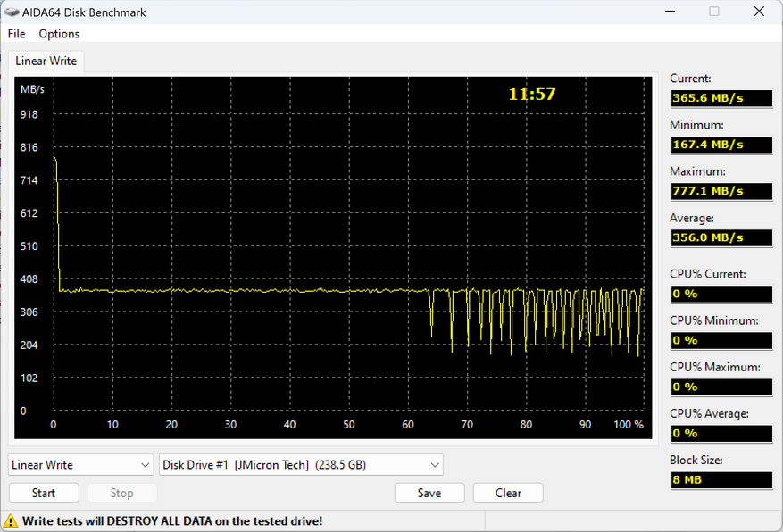Click the maximize window button
The height and width of the screenshot is (532, 783).
coord(714,12)
